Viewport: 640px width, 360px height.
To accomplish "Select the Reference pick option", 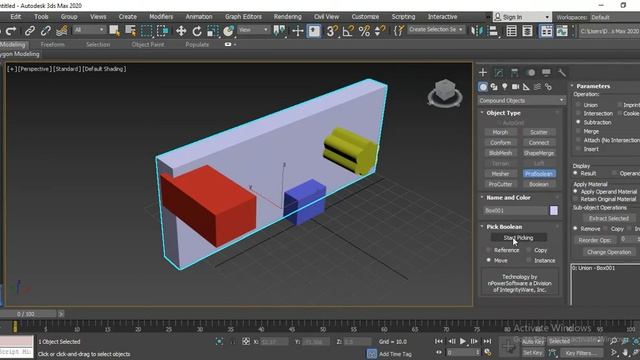I will point(489,250).
